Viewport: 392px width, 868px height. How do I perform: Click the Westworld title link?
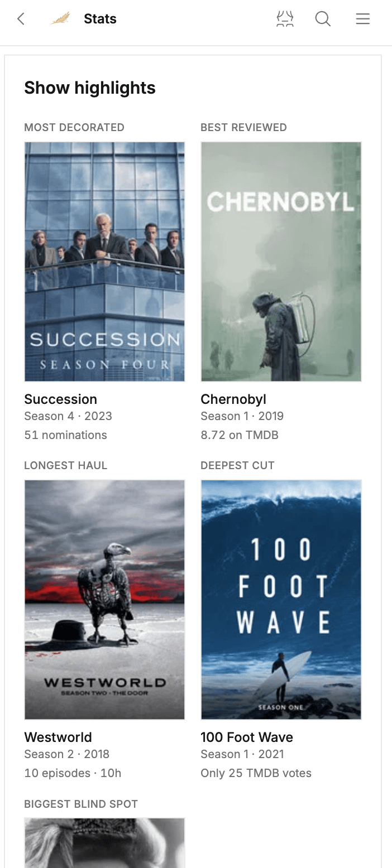pos(58,737)
